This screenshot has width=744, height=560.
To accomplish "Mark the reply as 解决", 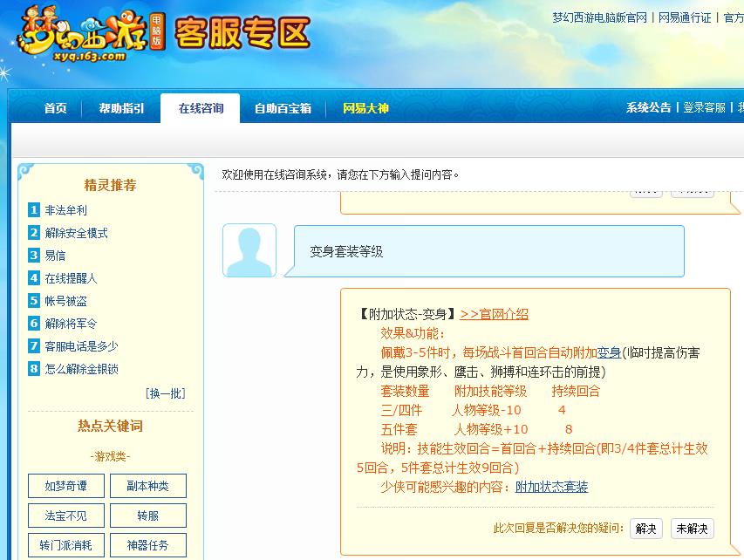I will [x=645, y=529].
